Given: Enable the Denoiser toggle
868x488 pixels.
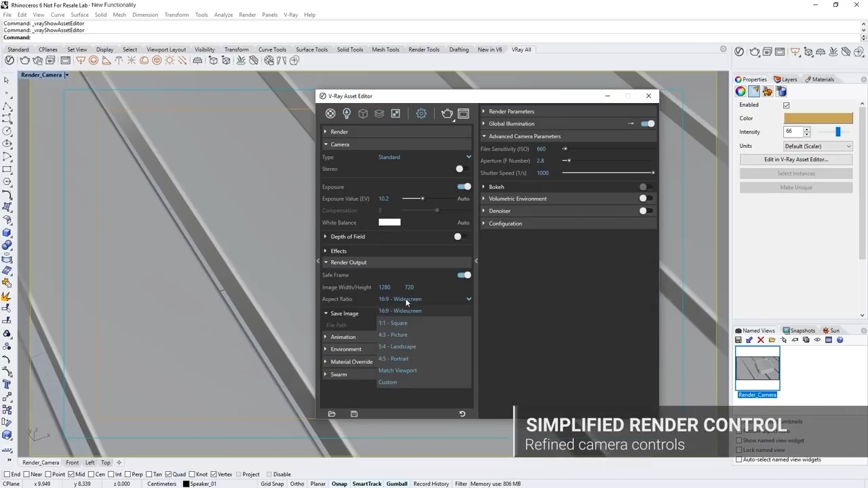Looking at the screenshot, I should 646,211.
